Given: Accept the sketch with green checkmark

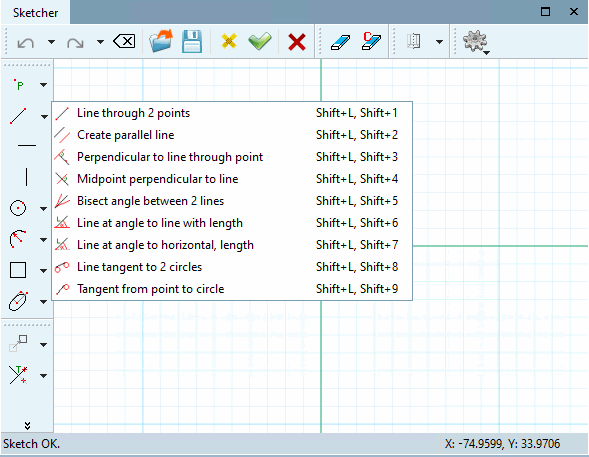Looking at the screenshot, I should point(260,41).
